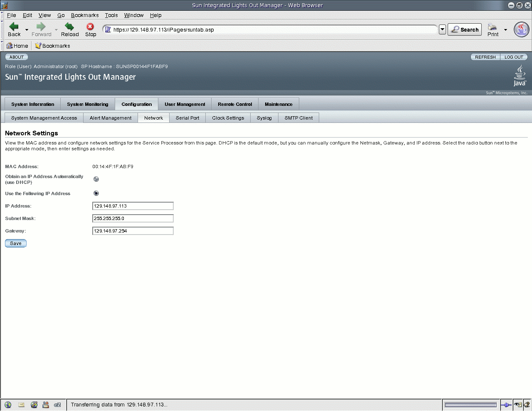Click the Reload icon
532x411 pixels.
pyautogui.click(x=69, y=27)
